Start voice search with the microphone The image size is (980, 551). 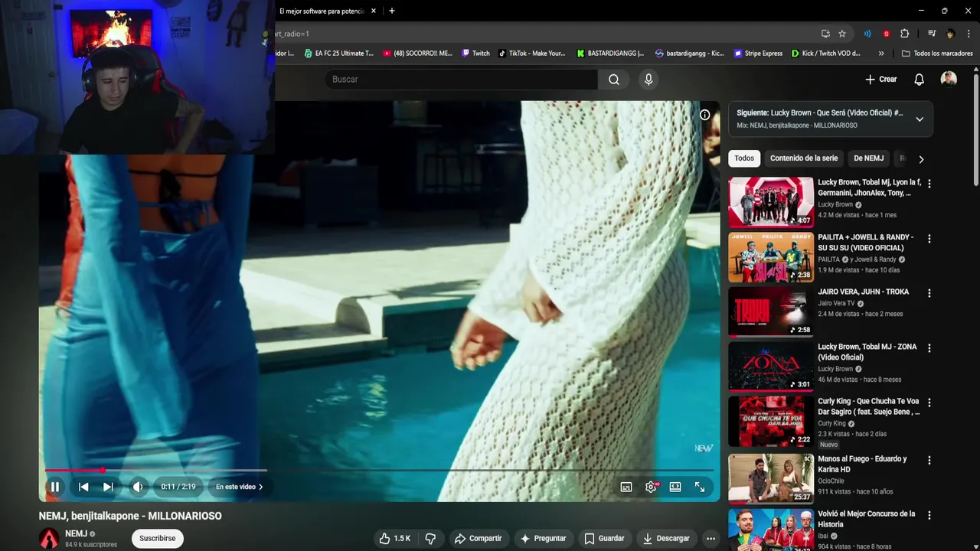(x=648, y=80)
